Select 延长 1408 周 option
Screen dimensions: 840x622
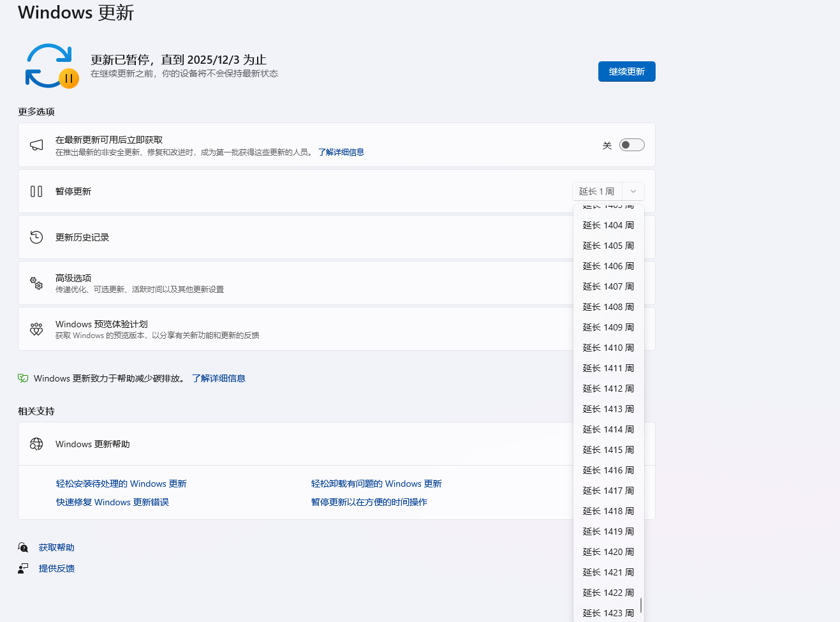click(608, 307)
